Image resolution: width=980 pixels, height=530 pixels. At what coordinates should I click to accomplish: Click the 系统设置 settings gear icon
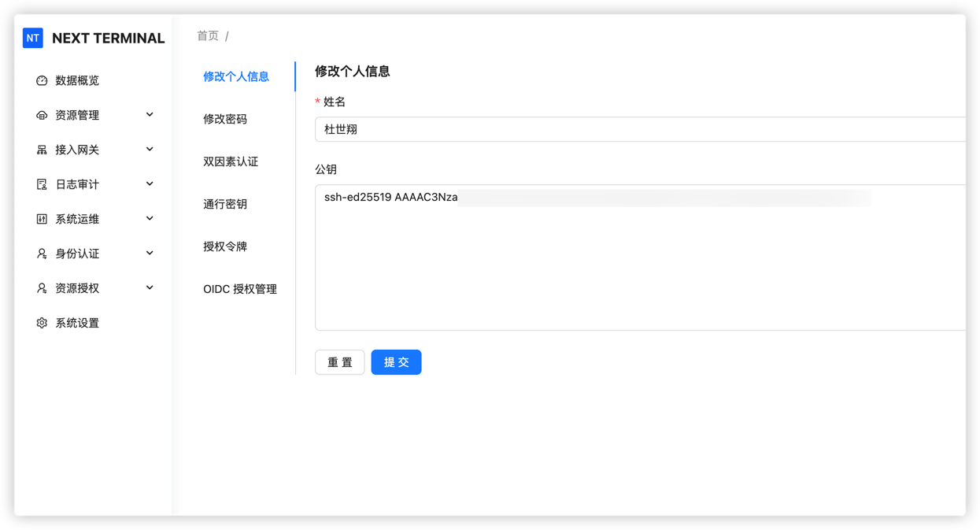[x=41, y=322]
